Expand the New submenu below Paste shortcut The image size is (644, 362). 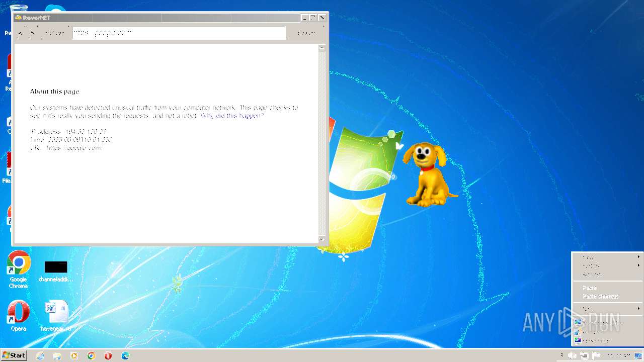click(x=607, y=309)
